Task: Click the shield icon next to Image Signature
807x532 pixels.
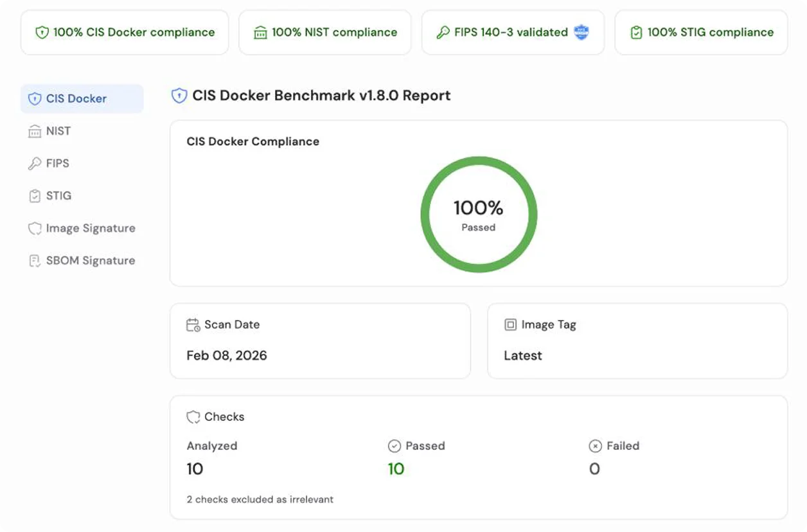Action: pyautogui.click(x=35, y=228)
